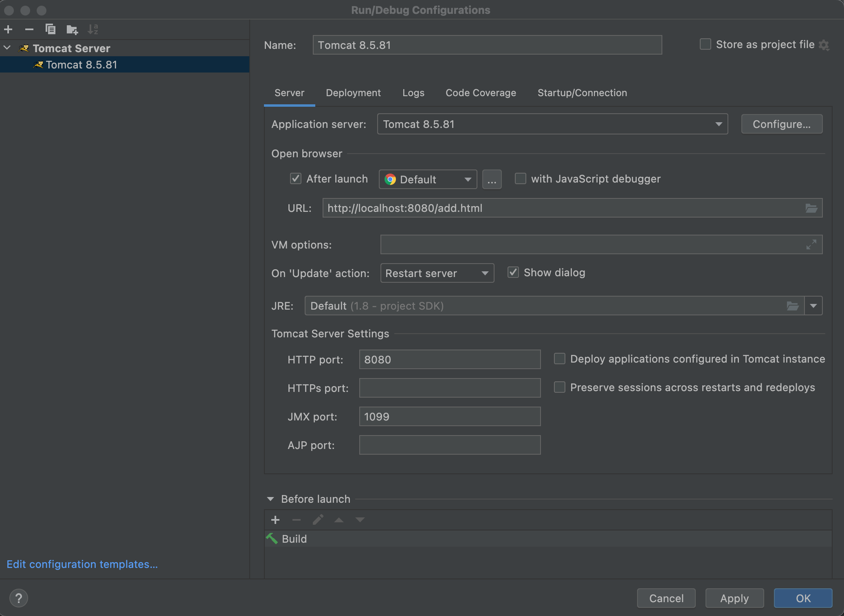This screenshot has height=616, width=844.
Task: Create new configuration folder
Action: (72, 29)
